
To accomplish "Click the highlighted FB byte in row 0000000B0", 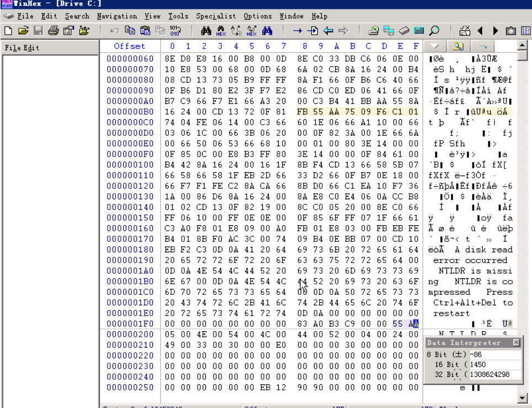I will [302, 112].
